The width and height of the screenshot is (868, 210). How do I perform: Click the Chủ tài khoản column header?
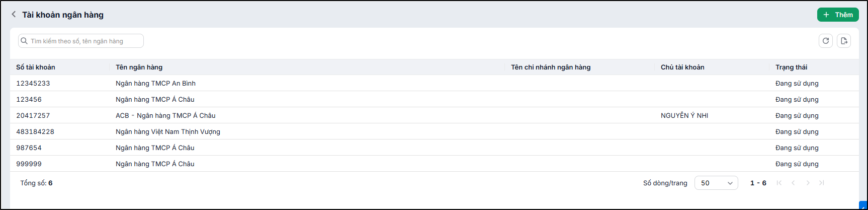[682, 67]
